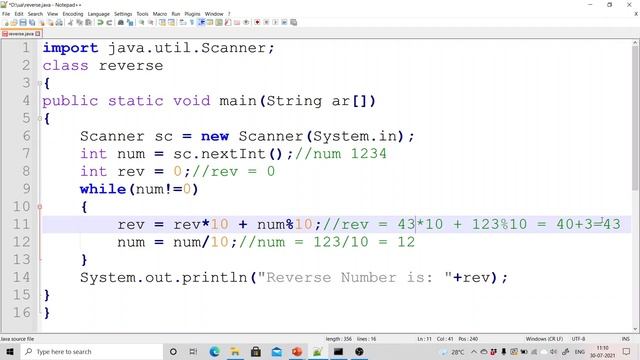Viewport: 640px width, 360px height.
Task: Open the View menu
Action: coord(52,14)
